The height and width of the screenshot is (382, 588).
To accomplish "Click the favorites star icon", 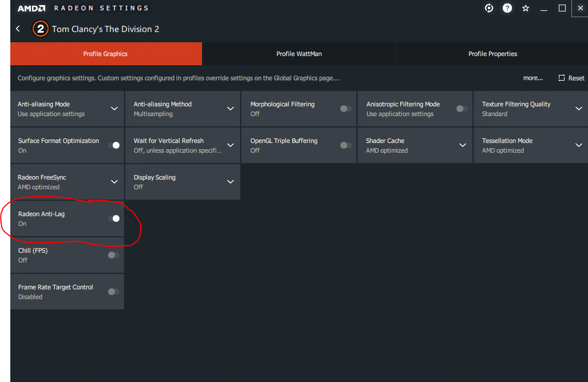I will 526,8.
